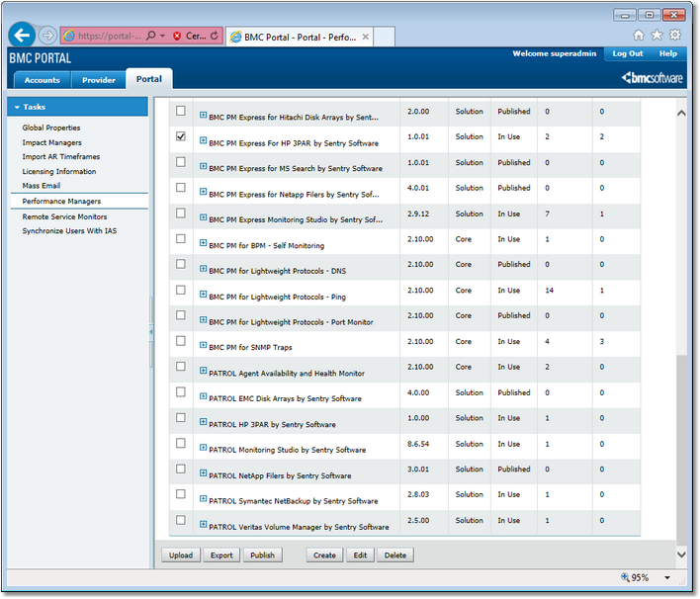Expand PATROL Symantec NetBackup row
This screenshot has height=599, width=700.
point(203,498)
